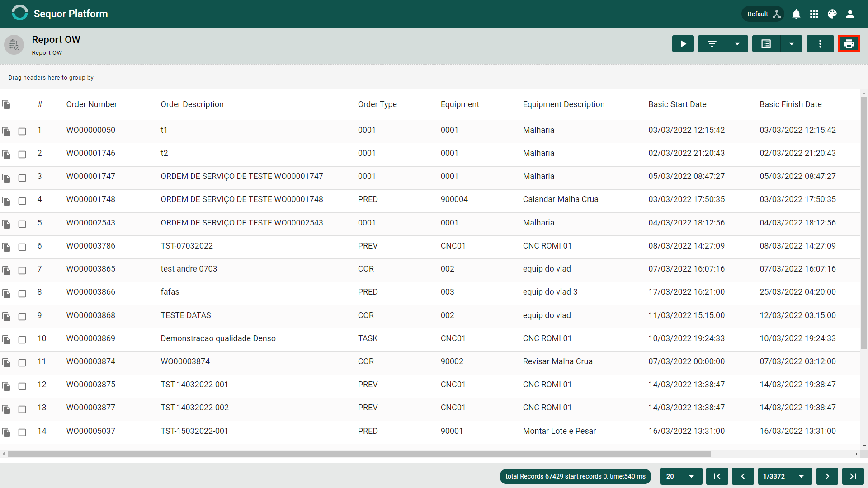Click the vertical scrollbar thumb
The image size is (868, 488).
pos(864,223)
